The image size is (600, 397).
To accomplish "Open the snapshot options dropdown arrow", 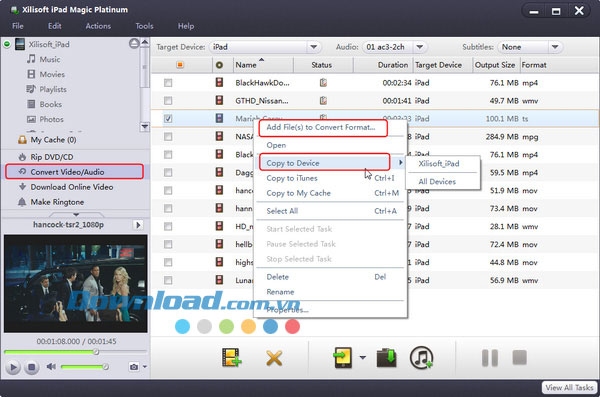I will point(145,367).
